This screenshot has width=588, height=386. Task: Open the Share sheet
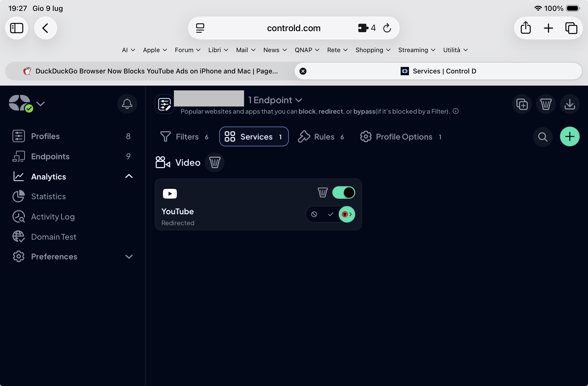[x=526, y=28]
